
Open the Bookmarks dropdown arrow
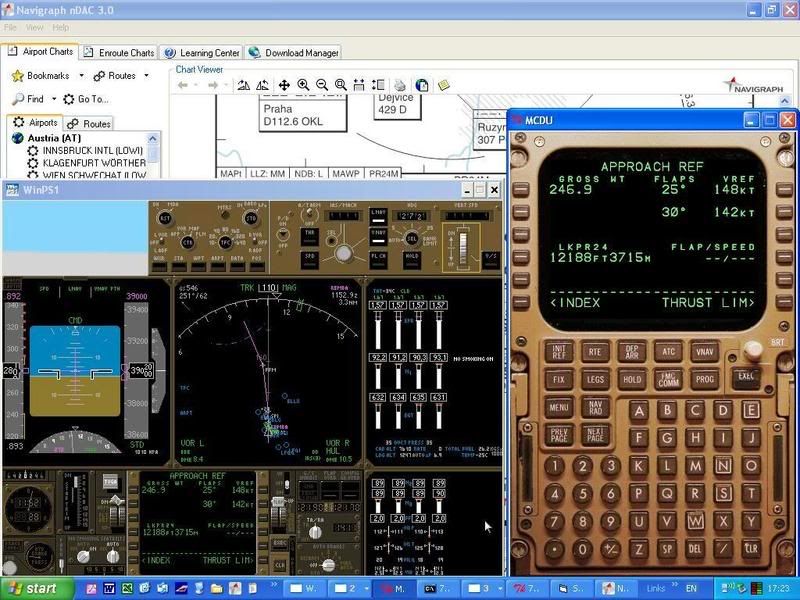click(x=81, y=76)
